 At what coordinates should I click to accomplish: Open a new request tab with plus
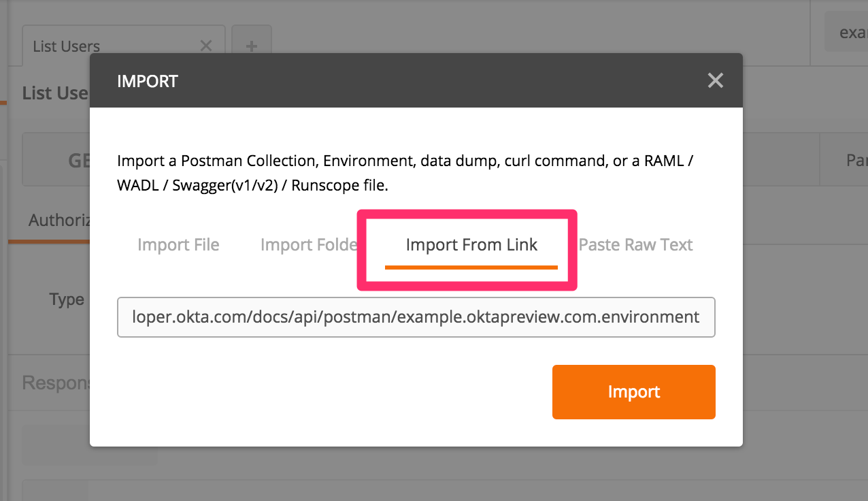point(252,46)
